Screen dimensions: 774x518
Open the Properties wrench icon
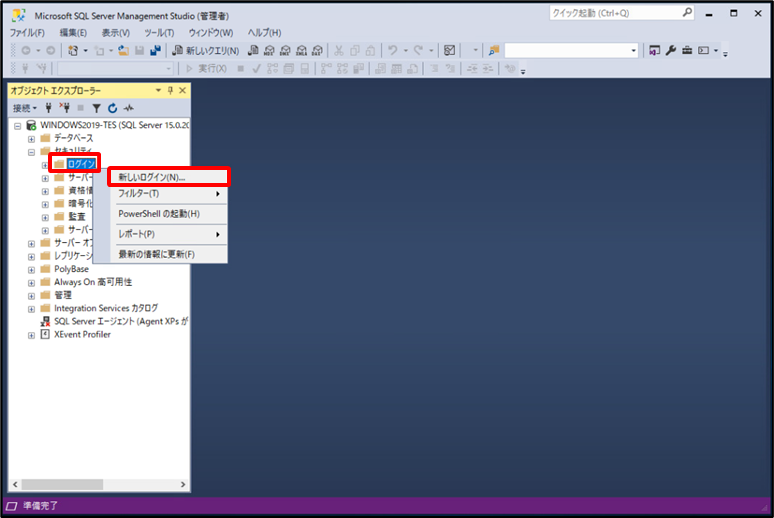click(x=670, y=50)
